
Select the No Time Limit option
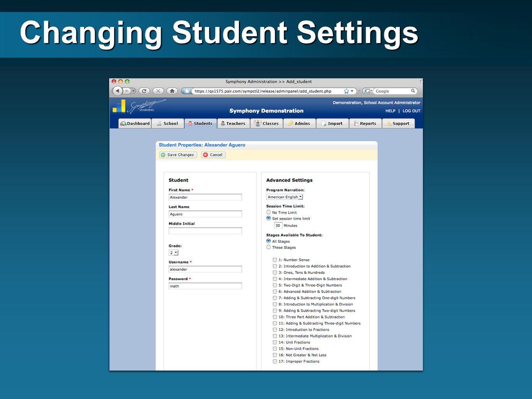pyautogui.click(x=269, y=212)
